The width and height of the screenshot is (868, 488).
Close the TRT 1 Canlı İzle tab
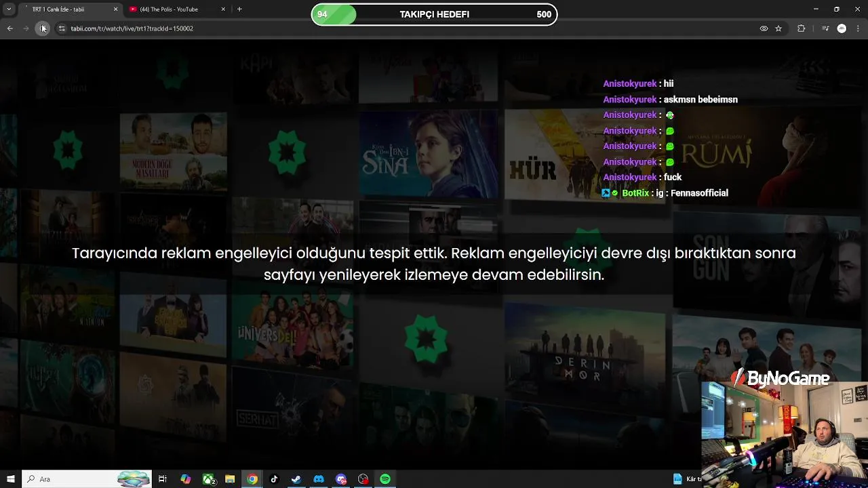click(115, 9)
